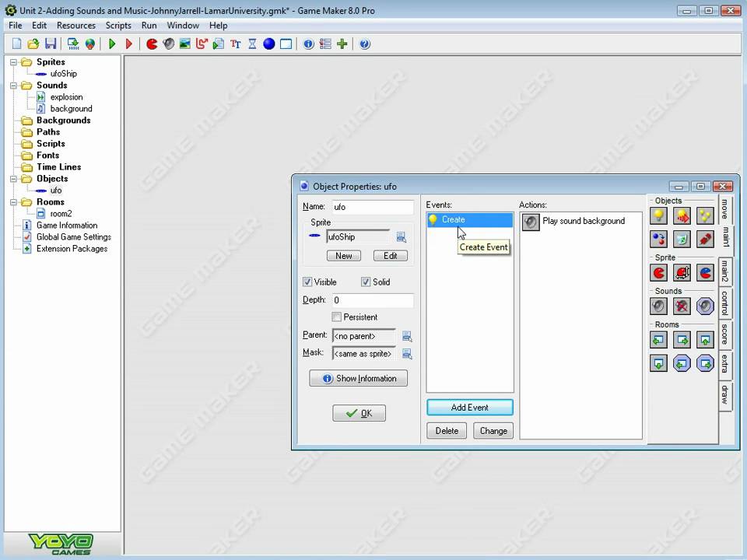Toggle the Solid checkbox
The image size is (747, 560).
pyautogui.click(x=366, y=282)
